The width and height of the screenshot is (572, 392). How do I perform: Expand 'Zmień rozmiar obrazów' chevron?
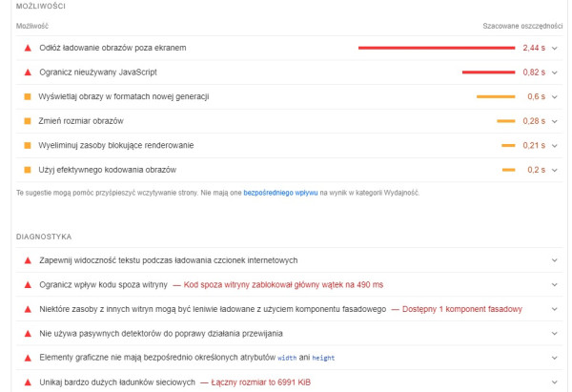(x=556, y=121)
